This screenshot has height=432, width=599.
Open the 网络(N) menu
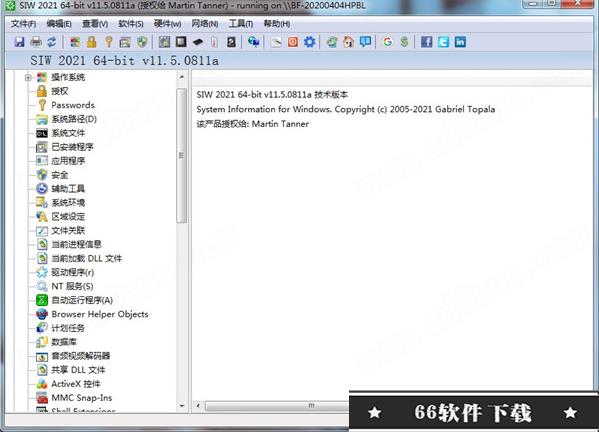pyautogui.click(x=205, y=24)
